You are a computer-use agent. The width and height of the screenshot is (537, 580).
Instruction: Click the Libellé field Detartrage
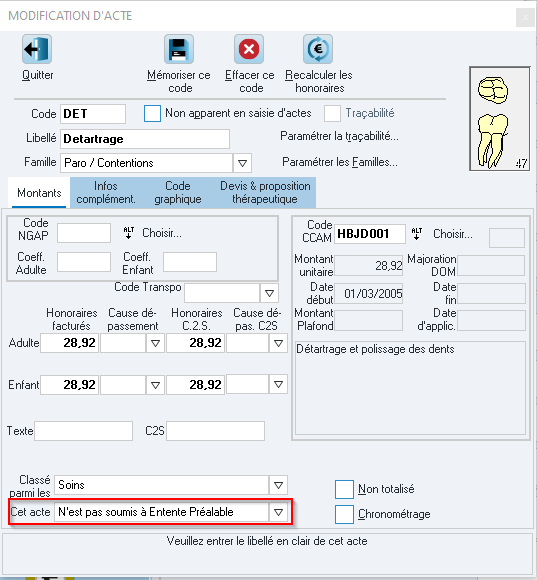(145, 139)
